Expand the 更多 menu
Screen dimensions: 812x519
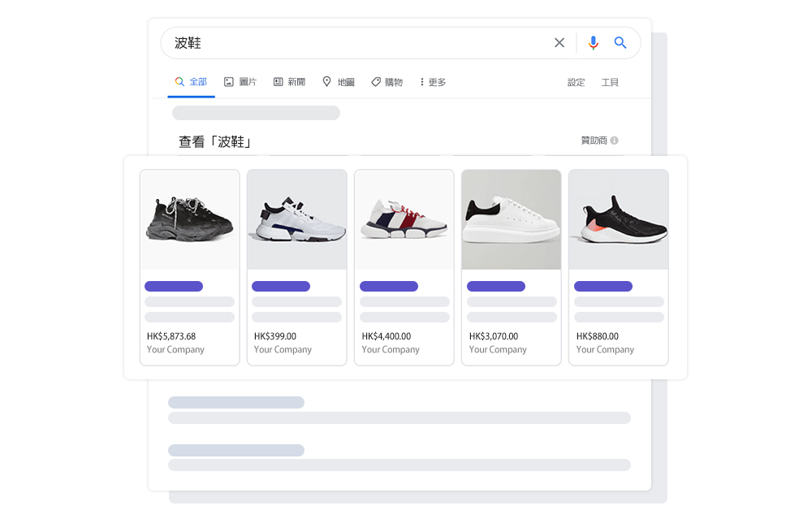coord(433,82)
